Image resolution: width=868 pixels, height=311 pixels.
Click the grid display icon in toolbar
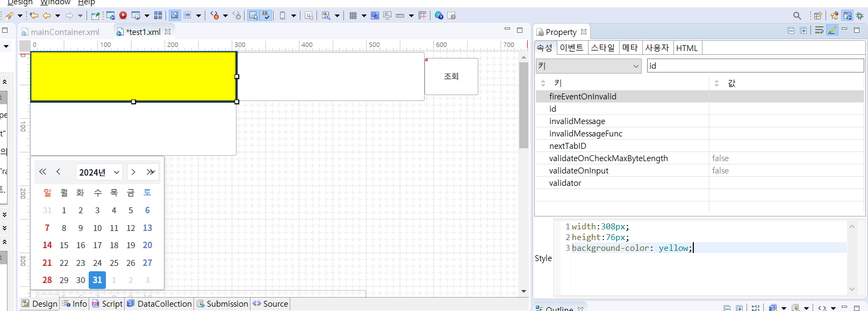click(353, 16)
